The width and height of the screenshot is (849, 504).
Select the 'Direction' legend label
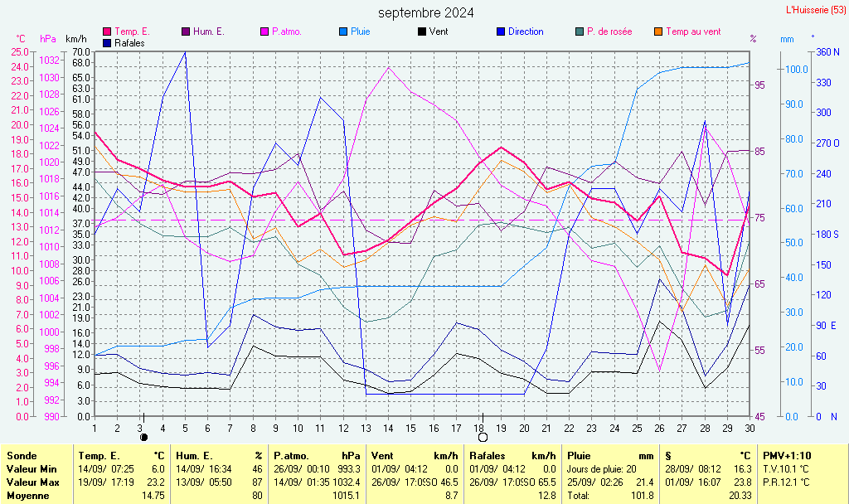(526, 32)
